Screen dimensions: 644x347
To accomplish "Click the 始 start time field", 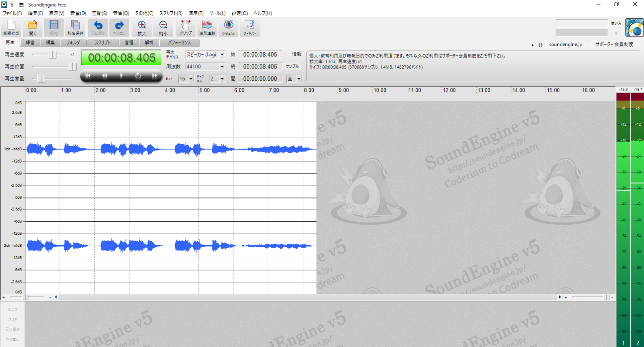I will pyautogui.click(x=260, y=55).
